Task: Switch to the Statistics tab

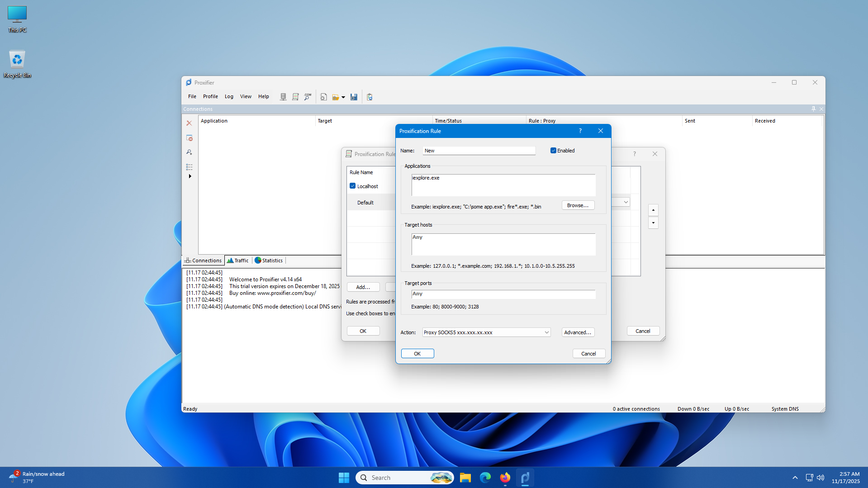Action: coord(269,261)
